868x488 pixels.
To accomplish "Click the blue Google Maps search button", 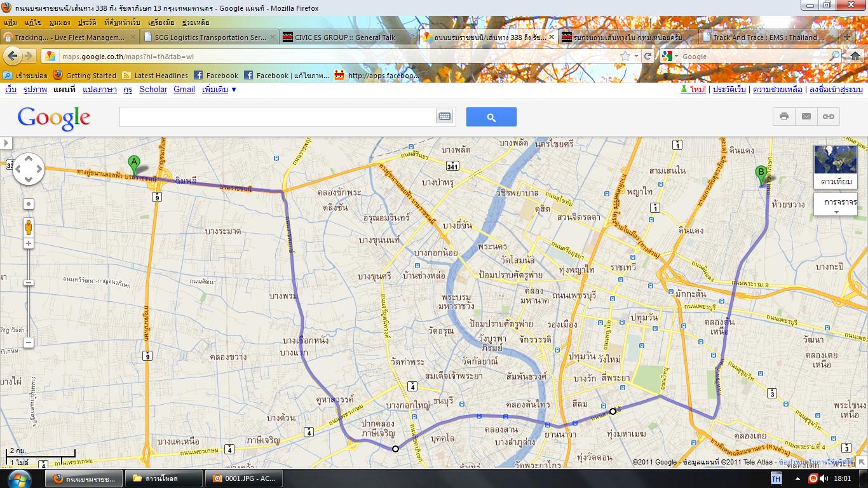I will click(491, 117).
